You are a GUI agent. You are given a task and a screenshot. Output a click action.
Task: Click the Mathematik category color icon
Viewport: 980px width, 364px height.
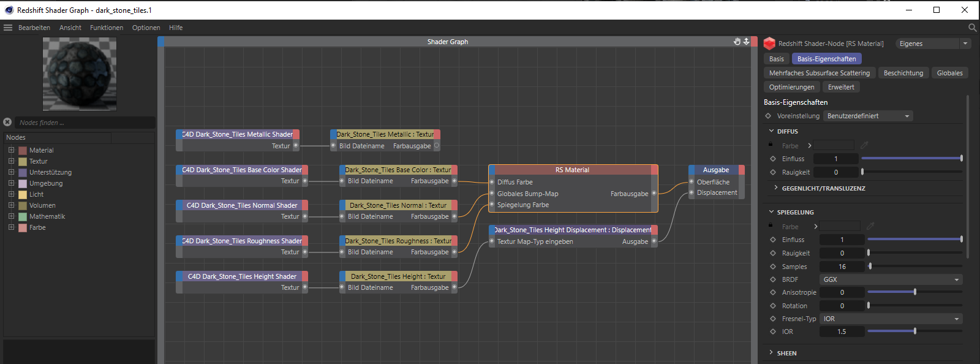pyautogui.click(x=23, y=216)
